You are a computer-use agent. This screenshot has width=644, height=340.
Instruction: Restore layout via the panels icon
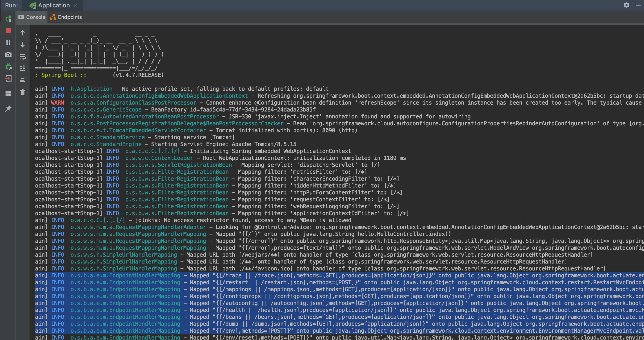click(x=8, y=94)
